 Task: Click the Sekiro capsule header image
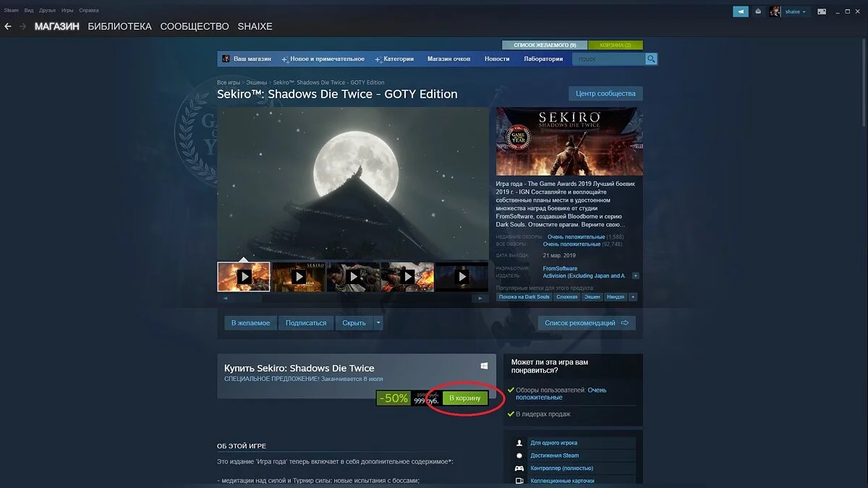tap(569, 142)
